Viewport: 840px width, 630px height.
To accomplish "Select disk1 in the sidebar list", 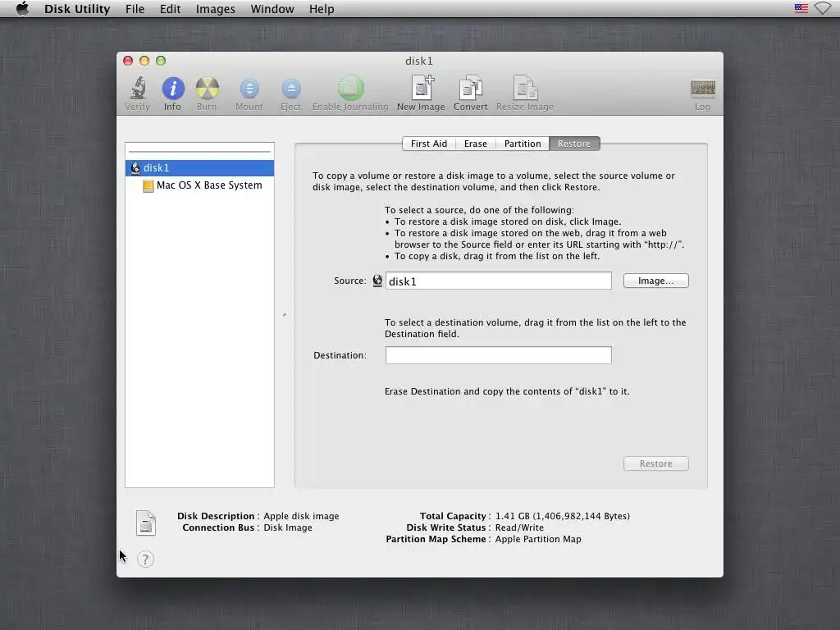I will point(200,167).
